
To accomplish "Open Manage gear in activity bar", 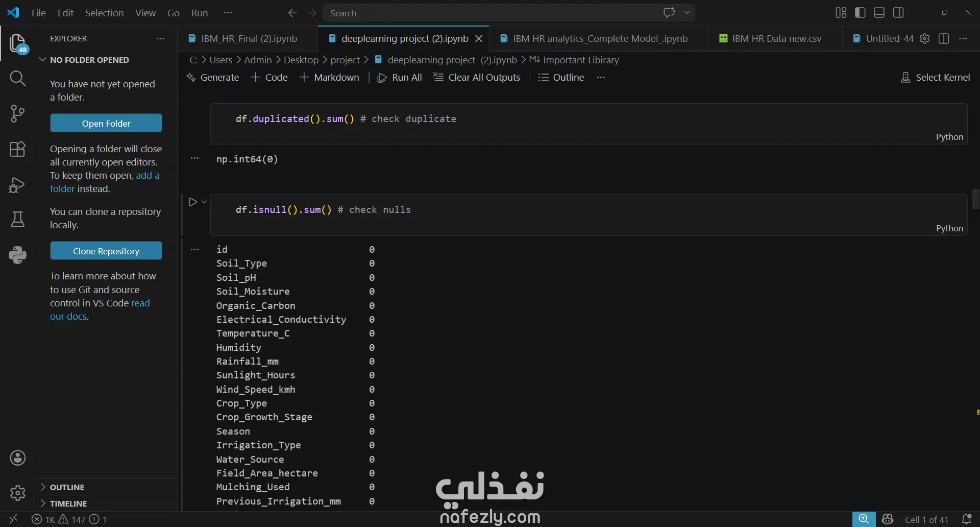I will [18, 493].
